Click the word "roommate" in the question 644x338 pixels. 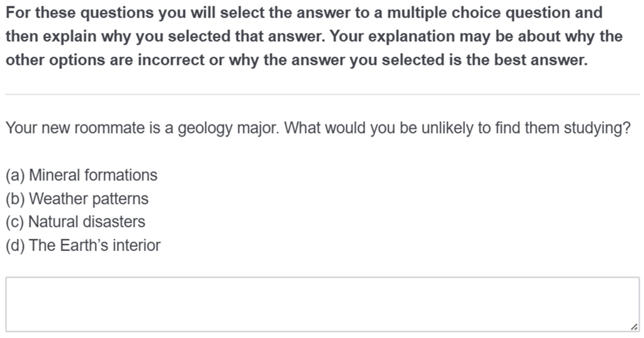point(109,128)
